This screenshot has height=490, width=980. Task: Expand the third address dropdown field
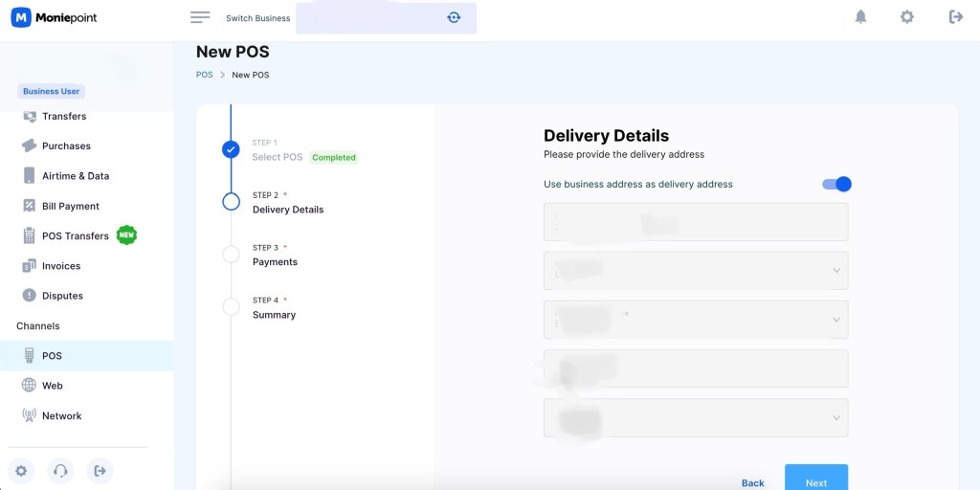[x=696, y=320]
